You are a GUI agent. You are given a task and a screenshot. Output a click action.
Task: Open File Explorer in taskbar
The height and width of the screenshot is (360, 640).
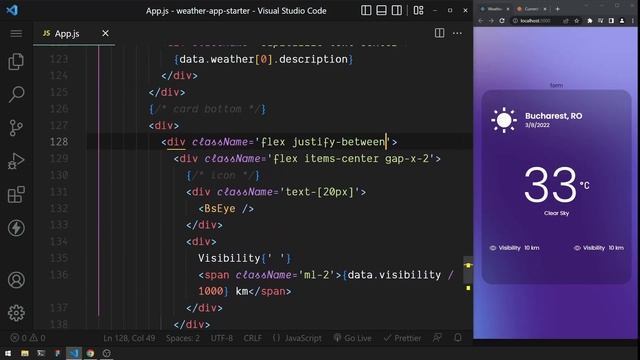[25, 353]
